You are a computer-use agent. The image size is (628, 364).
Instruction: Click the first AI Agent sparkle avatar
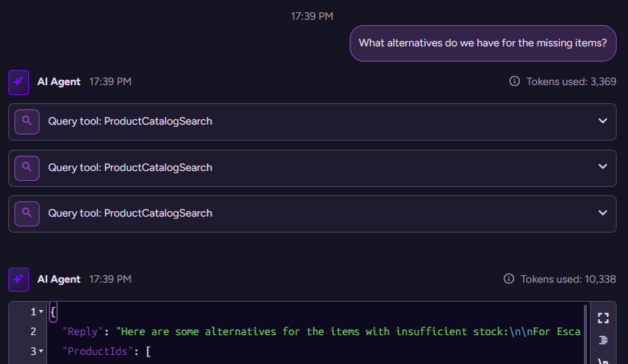tap(19, 82)
